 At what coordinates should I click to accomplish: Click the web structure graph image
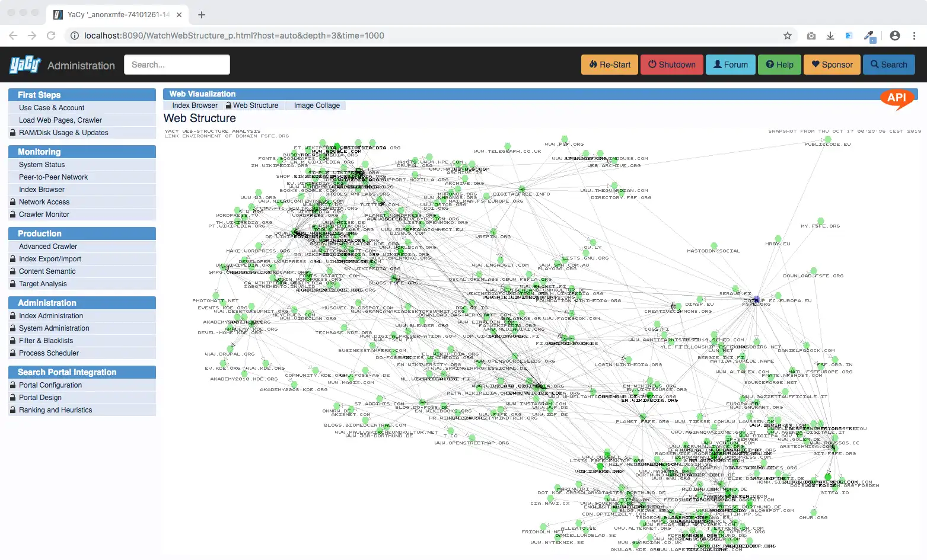(543, 341)
